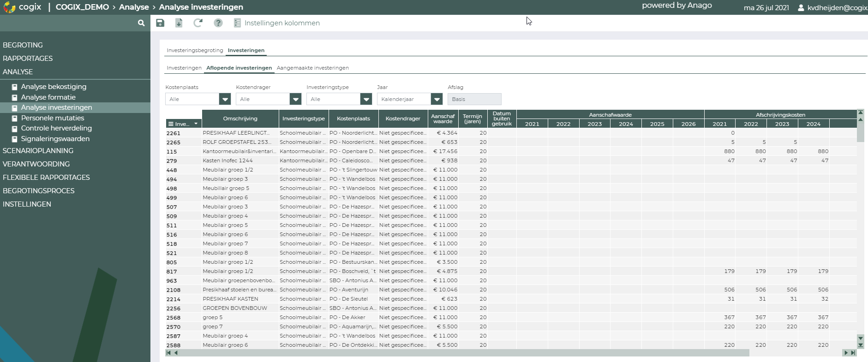Jump to top row using scroll icon
Screen dimensions: 868x362
[860, 113]
